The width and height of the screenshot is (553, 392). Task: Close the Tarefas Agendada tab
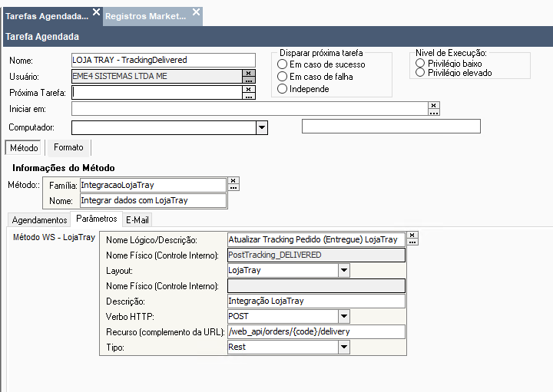[x=96, y=12]
